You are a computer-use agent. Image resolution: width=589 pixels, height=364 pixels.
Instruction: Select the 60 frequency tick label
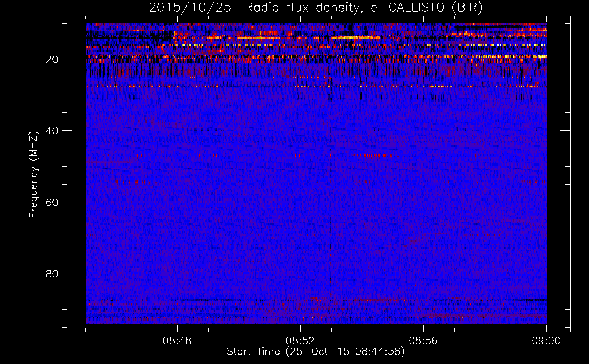point(52,202)
